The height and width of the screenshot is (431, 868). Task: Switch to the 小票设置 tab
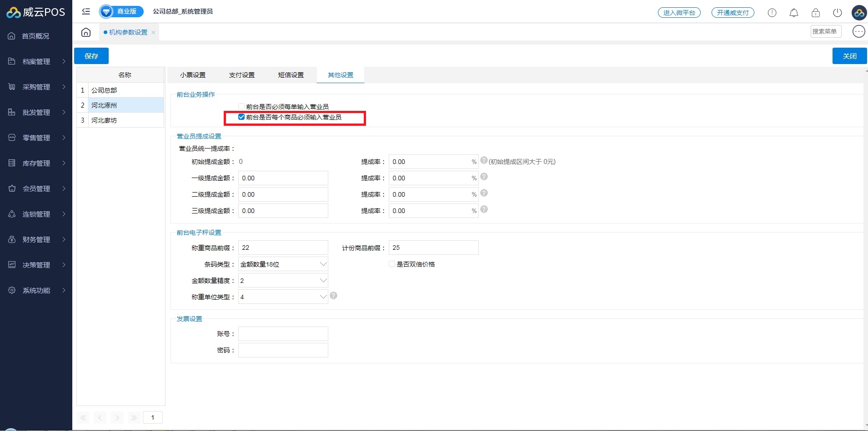point(193,75)
